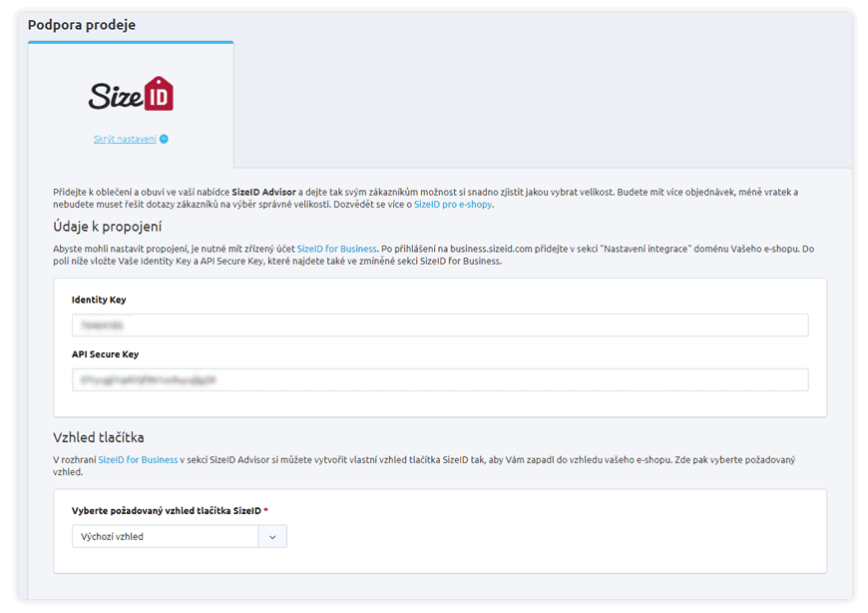
Task: Click the 'Vzhled tlačítka' heading
Action: tap(99, 437)
